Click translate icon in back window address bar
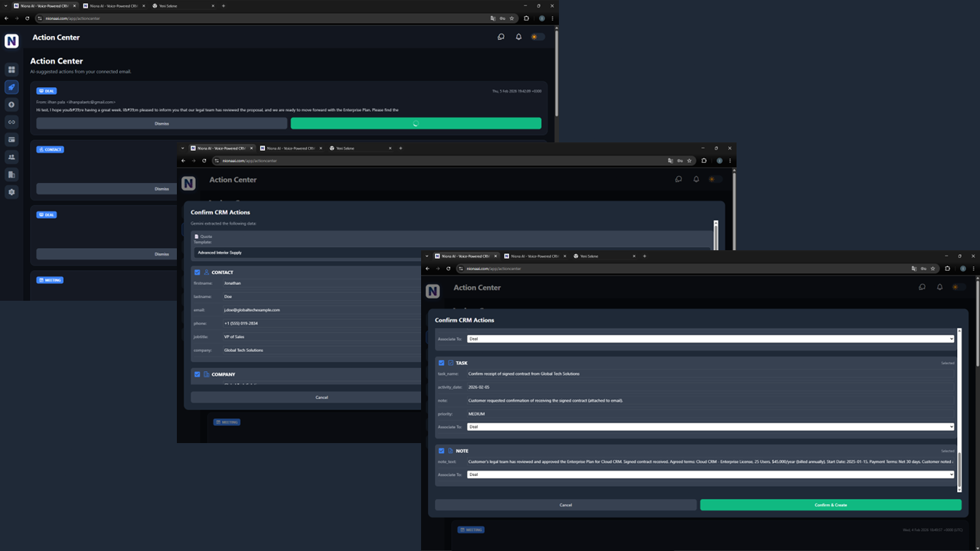This screenshot has width=980, height=551. tap(492, 18)
